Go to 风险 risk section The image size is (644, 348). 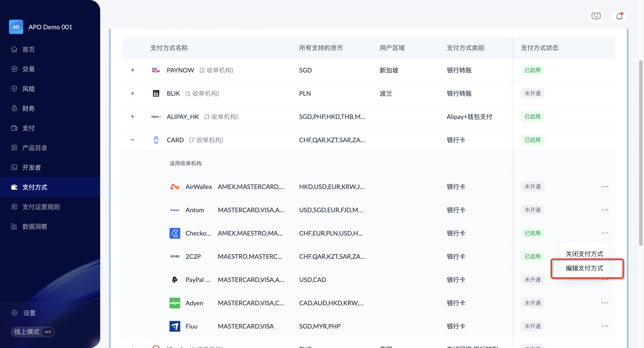coord(28,89)
